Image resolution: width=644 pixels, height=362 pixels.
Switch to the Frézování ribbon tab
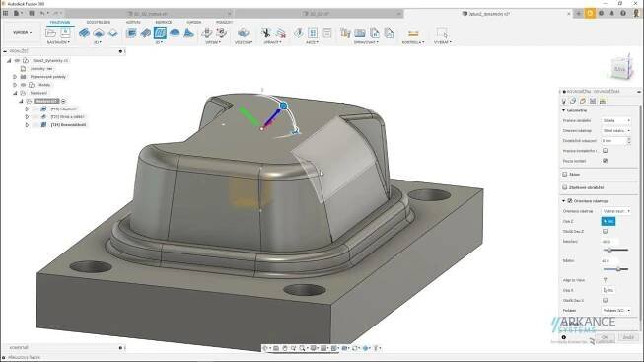pos(60,22)
